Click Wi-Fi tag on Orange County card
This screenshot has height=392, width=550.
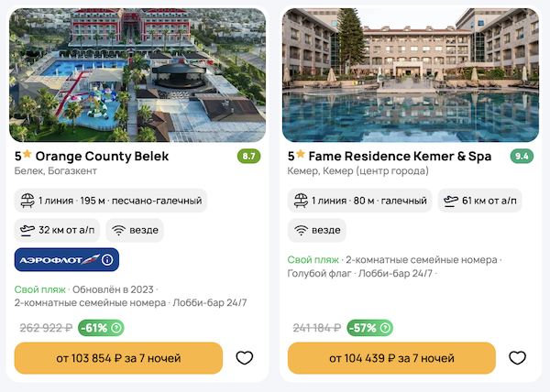tap(135, 230)
